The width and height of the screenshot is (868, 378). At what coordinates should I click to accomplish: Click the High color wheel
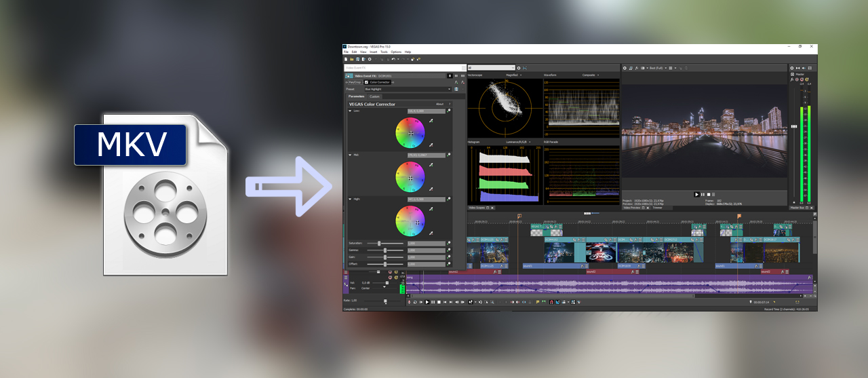(410, 221)
